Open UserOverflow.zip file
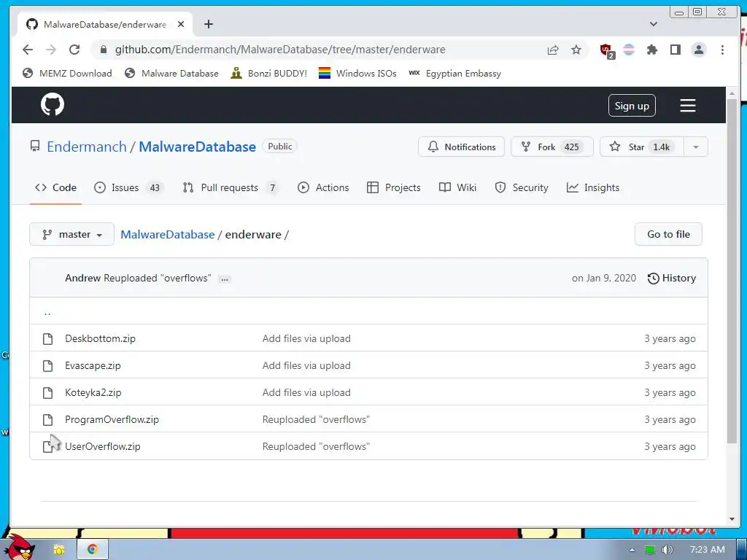This screenshot has height=560, width=747. 102,447
